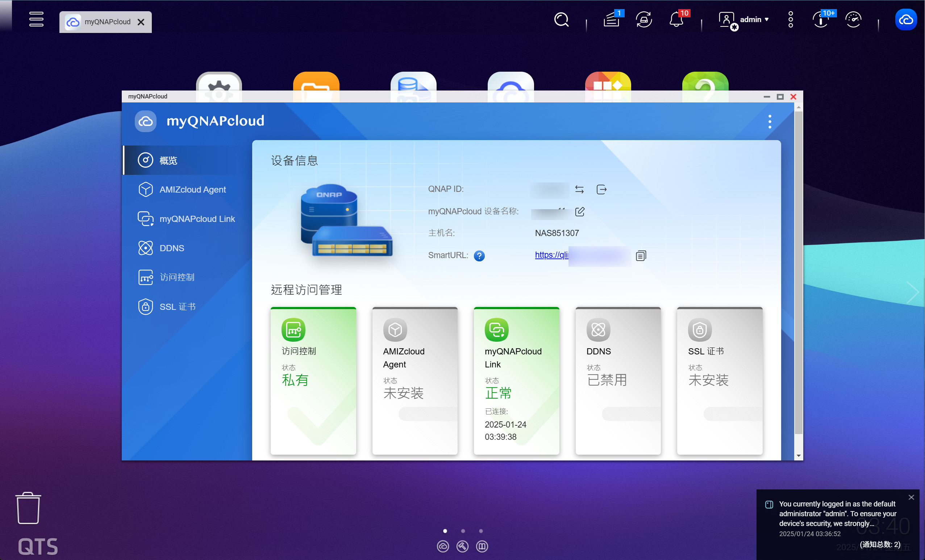Open myQNAPcloud Link in the sidebar
The width and height of the screenshot is (925, 560).
[x=197, y=219]
